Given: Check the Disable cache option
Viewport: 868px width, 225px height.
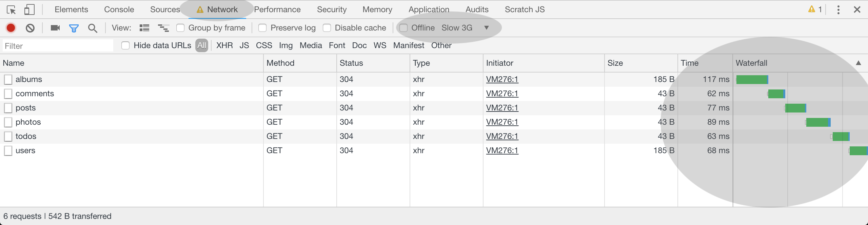Looking at the screenshot, I should (x=327, y=28).
